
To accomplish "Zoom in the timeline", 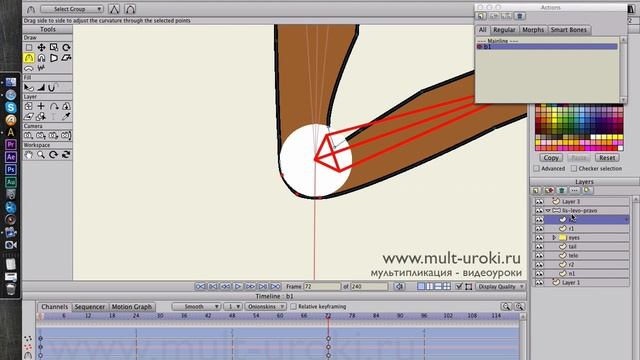I will tap(519, 306).
